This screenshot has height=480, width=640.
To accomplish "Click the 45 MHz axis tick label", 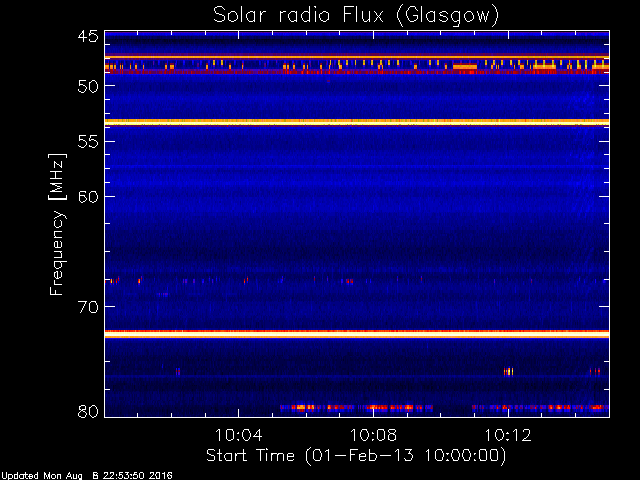I will point(88,37).
